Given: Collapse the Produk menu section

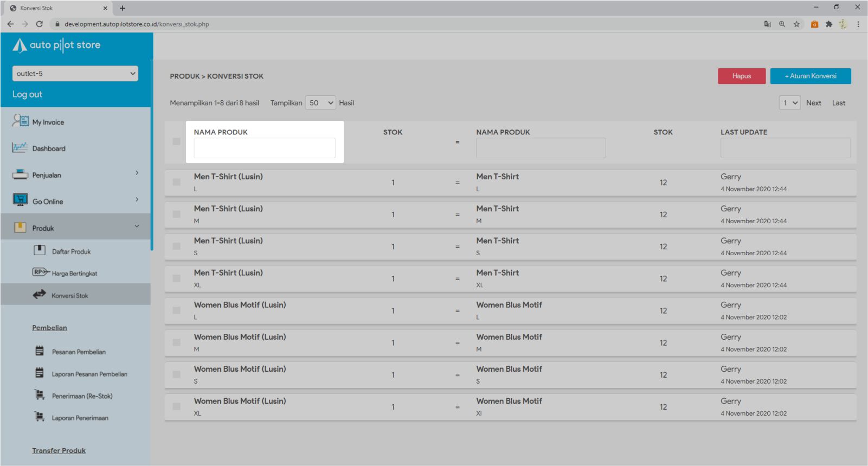Looking at the screenshot, I should 137,226.
